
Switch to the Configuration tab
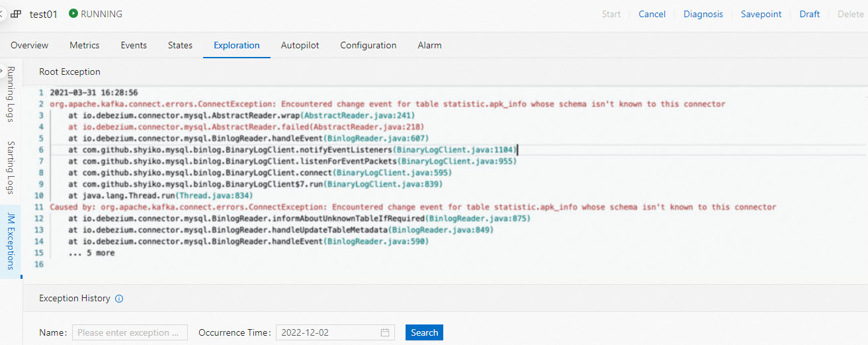pyautogui.click(x=368, y=46)
